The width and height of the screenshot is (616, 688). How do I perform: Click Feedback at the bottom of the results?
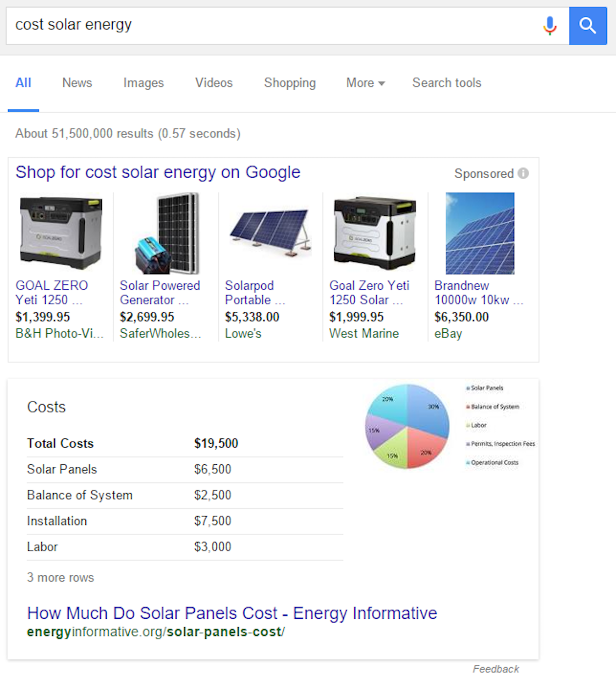[x=495, y=669]
